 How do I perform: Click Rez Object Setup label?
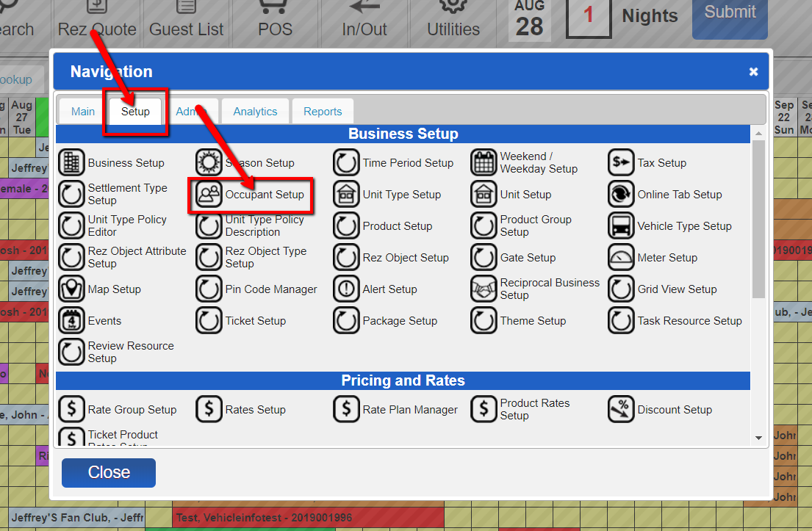point(406,257)
